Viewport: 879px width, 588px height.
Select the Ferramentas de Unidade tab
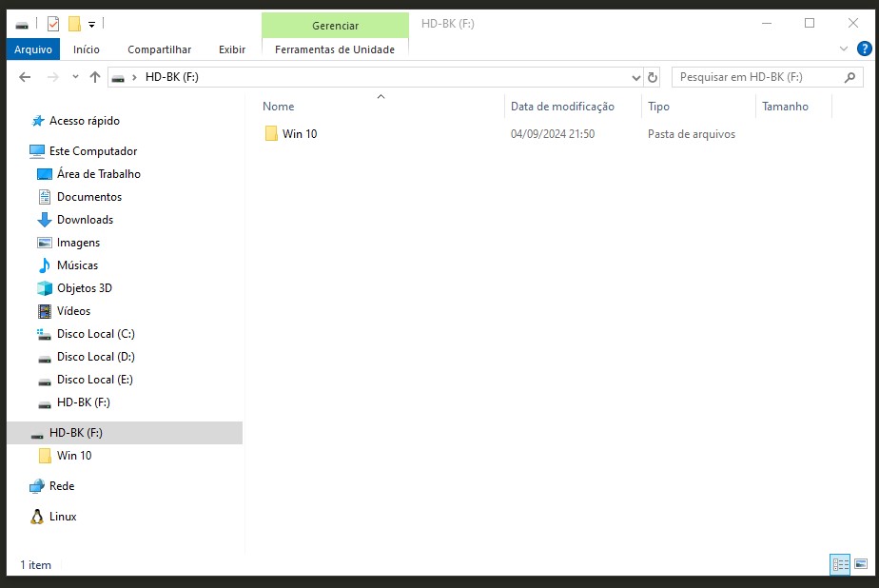pos(334,49)
